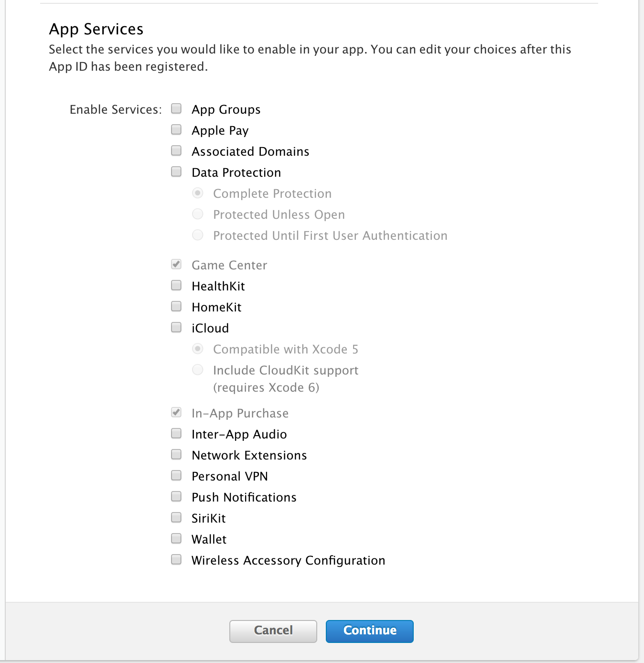644x663 pixels.
Task: Enable Associated Domains service
Action: [176, 150]
